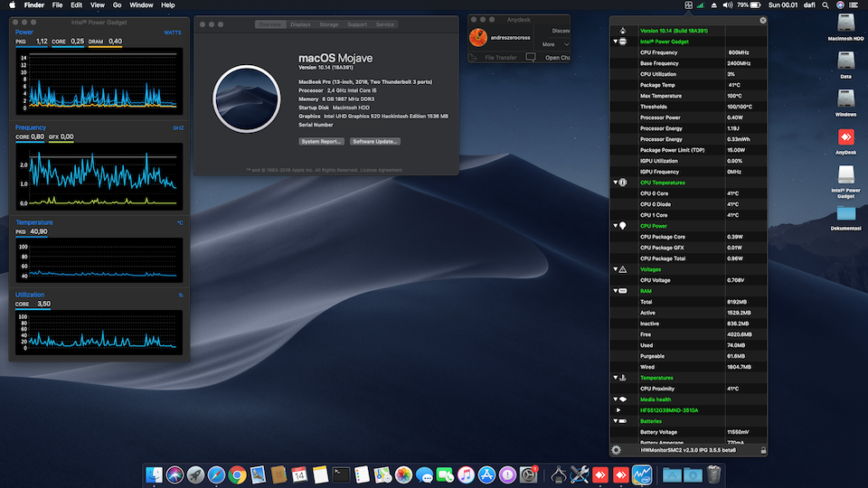Open Notes app in the Dock
Viewport: 868px width, 488px height.
coord(320,474)
